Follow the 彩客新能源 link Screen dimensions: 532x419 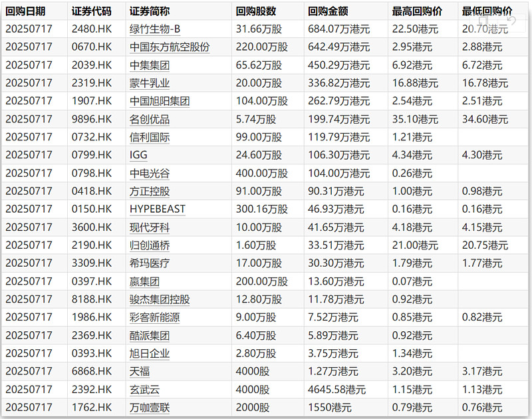pyautogui.click(x=155, y=317)
